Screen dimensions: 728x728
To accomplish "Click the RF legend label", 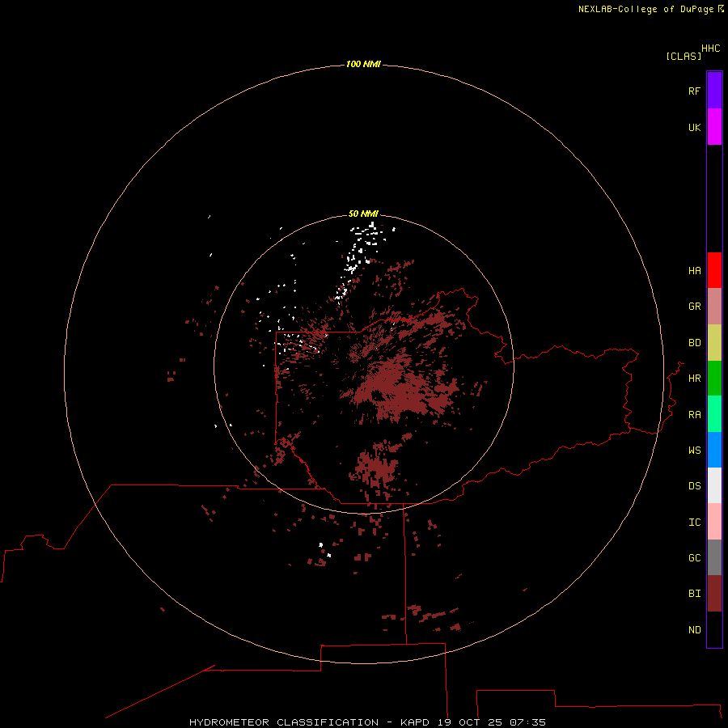I will [x=694, y=91].
